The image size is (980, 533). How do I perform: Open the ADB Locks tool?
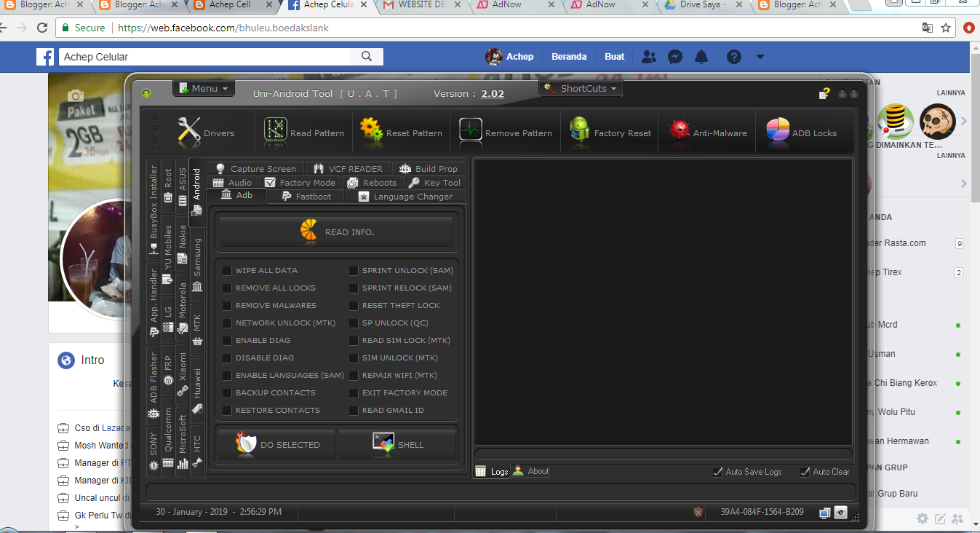(801, 133)
